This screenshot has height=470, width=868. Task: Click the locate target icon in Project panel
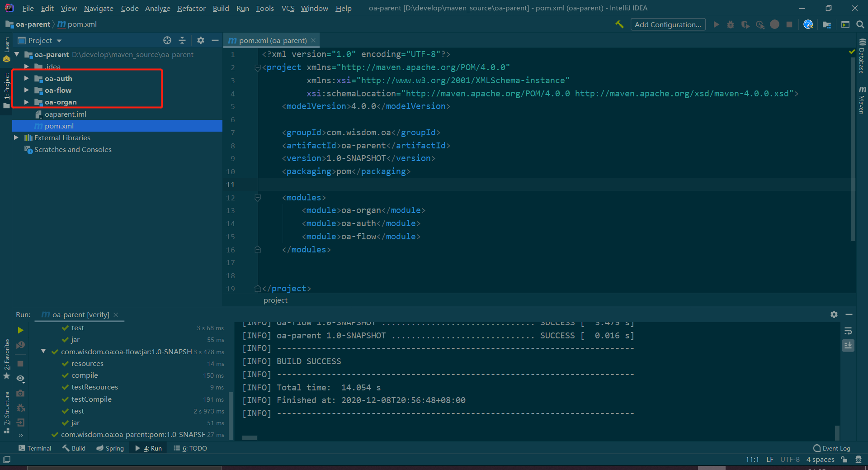click(167, 40)
